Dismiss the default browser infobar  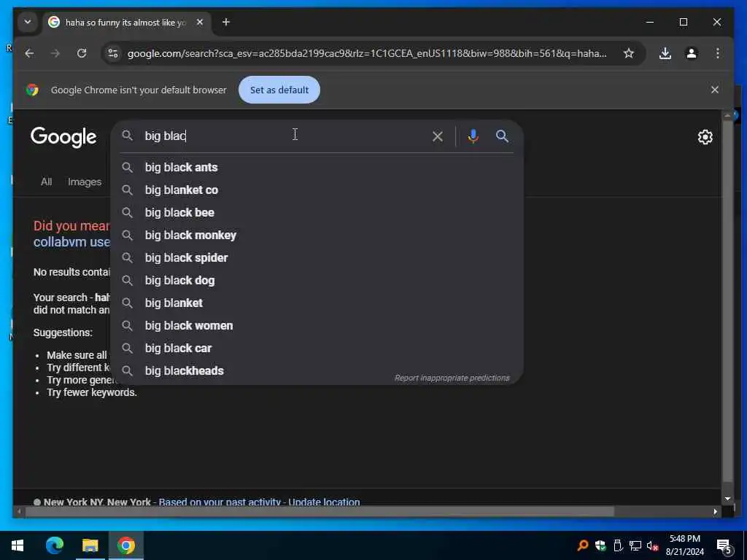click(x=715, y=90)
